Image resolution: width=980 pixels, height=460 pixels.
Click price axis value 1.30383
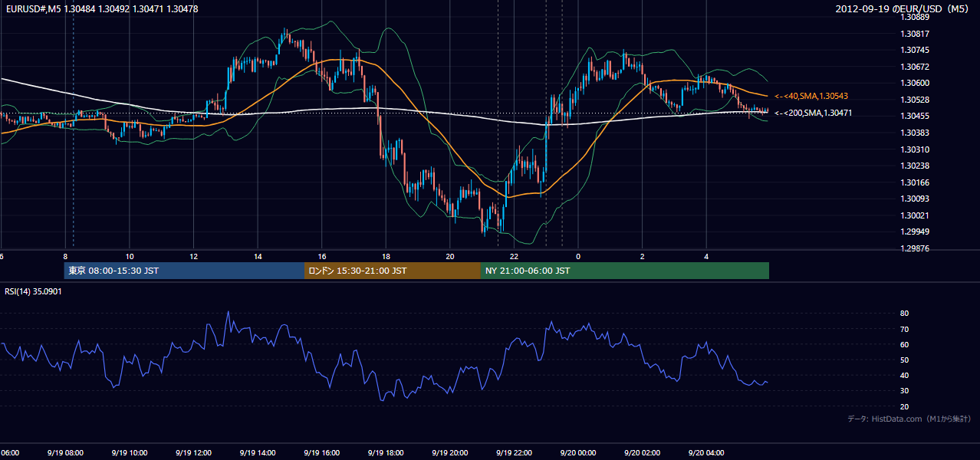coord(915,133)
